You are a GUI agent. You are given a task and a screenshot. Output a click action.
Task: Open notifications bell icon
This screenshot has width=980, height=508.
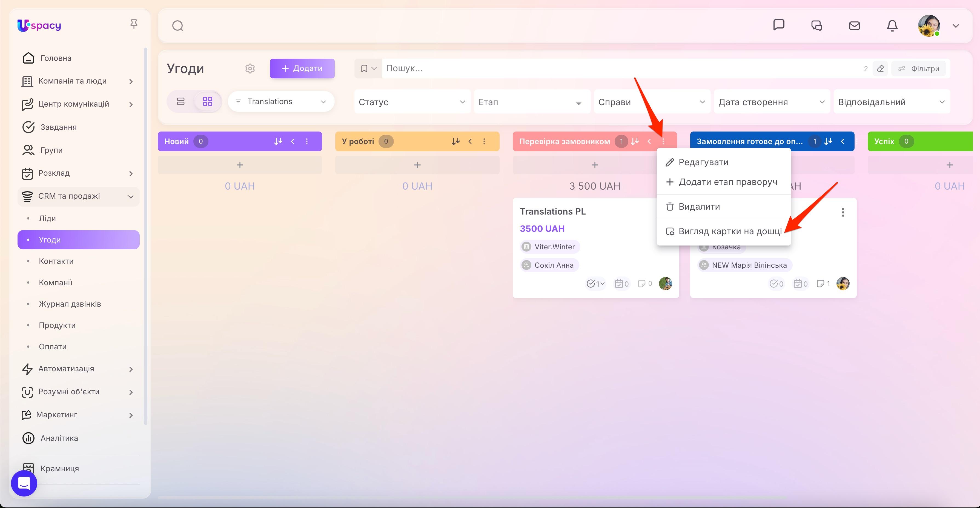point(892,25)
